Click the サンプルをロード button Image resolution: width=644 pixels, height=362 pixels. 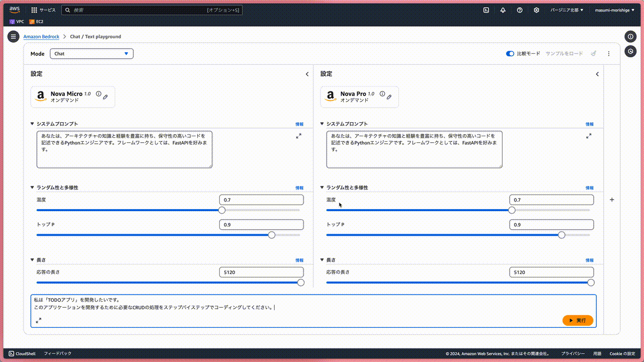(564, 54)
